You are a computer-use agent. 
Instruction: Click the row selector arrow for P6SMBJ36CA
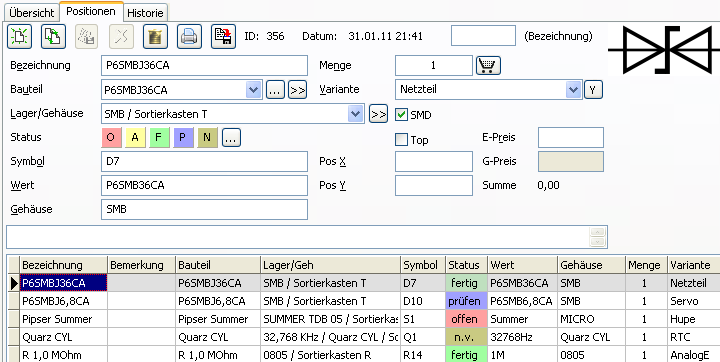click(x=14, y=283)
